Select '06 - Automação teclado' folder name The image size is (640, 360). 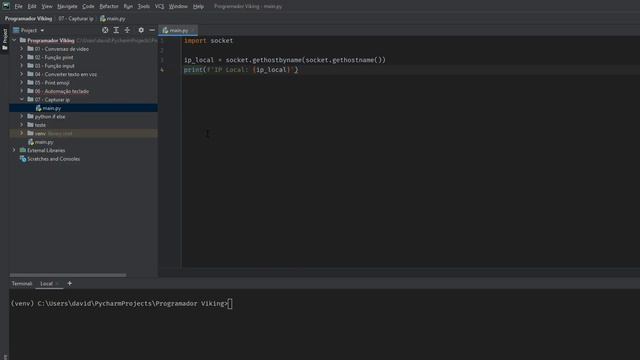point(62,91)
